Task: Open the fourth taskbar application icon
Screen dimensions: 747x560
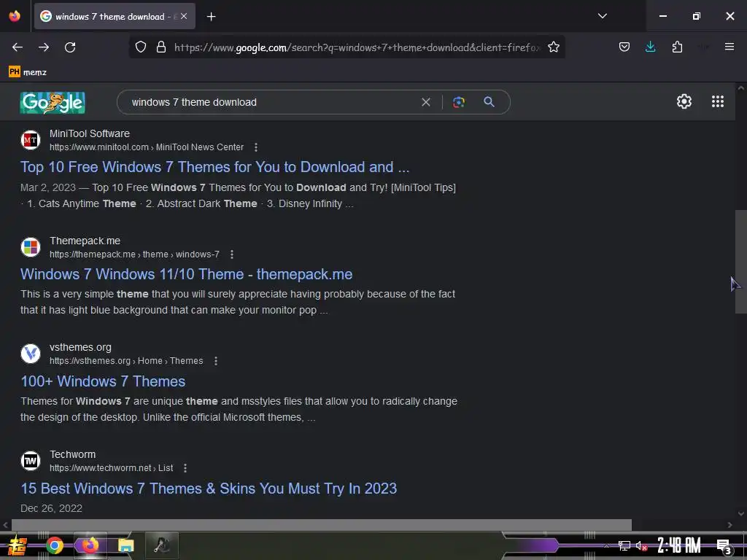Action: coord(161,545)
